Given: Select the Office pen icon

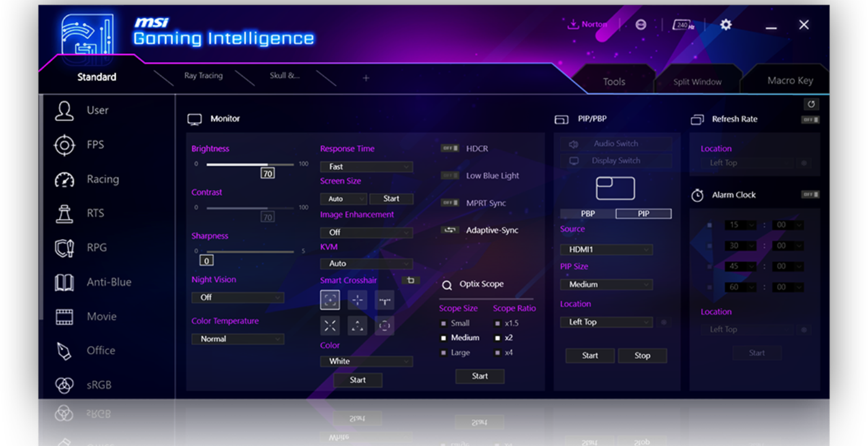Looking at the screenshot, I should [64, 351].
